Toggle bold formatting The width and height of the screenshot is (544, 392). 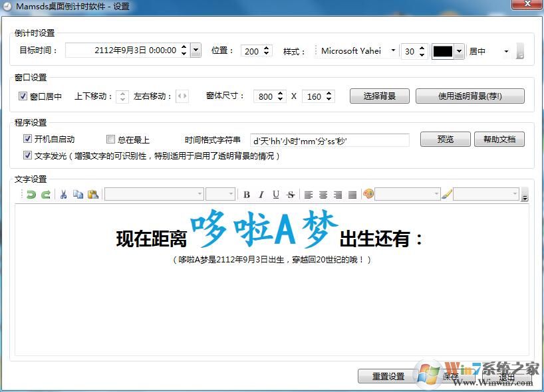click(x=245, y=194)
